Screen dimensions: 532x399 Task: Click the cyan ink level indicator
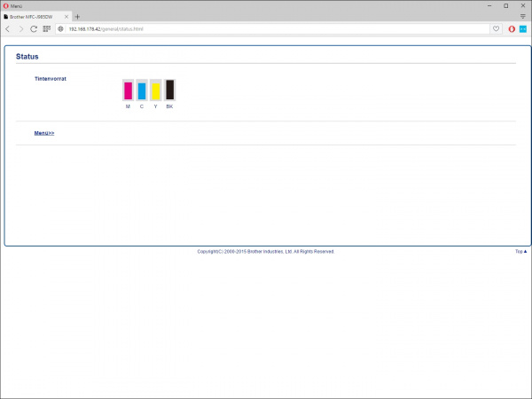coord(142,90)
